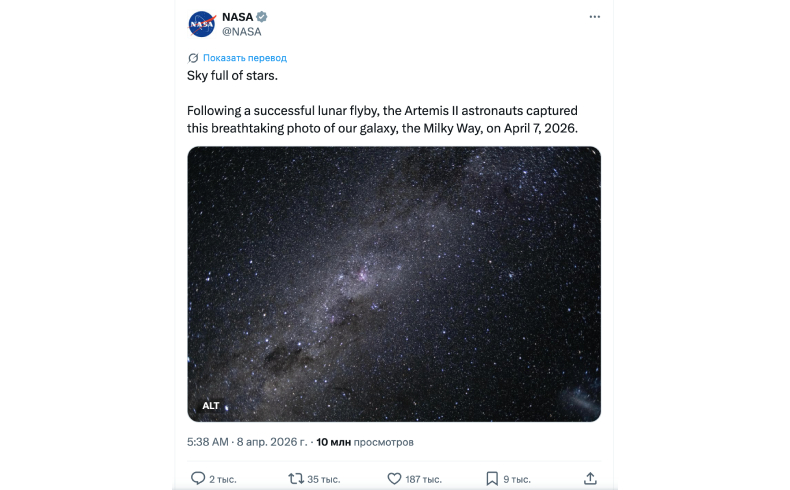Click the translate icon before Показать перевод
Screen dimensions: 790x490
193,58
